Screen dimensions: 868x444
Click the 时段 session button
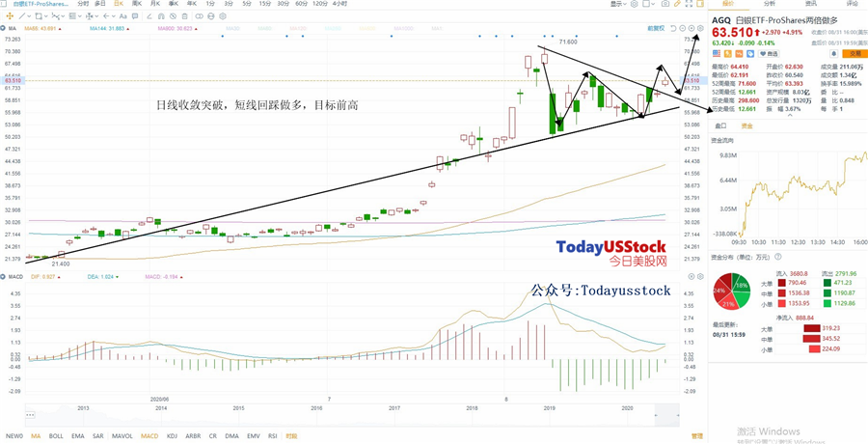291,436
